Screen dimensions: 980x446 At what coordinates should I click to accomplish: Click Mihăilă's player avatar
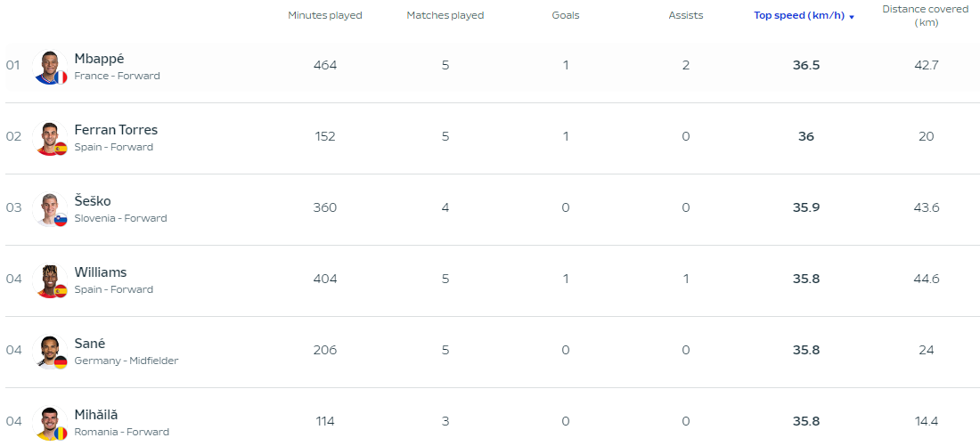[50, 424]
